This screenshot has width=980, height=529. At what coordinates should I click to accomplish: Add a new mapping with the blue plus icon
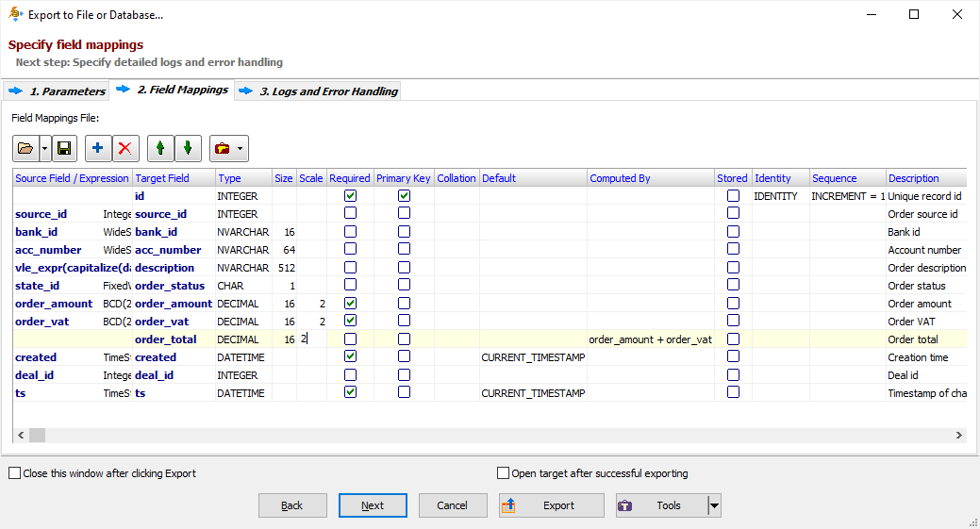click(x=97, y=149)
